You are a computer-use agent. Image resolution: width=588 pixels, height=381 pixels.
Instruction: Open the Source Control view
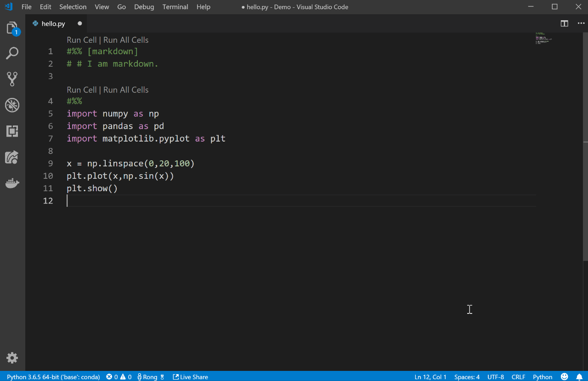click(12, 79)
